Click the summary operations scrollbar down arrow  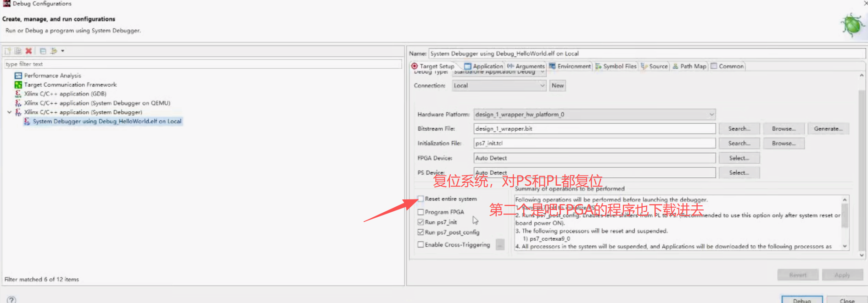[x=845, y=247]
